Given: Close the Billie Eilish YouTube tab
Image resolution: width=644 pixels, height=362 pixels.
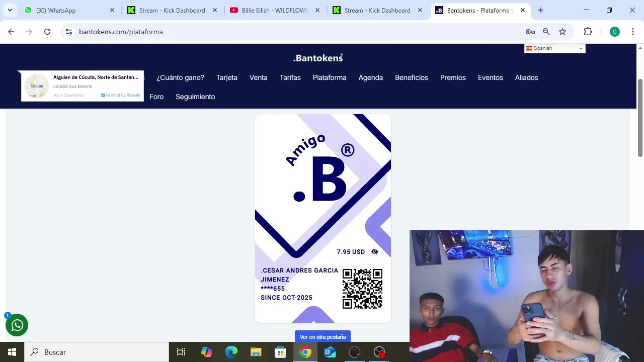Looking at the screenshot, I should (x=317, y=10).
